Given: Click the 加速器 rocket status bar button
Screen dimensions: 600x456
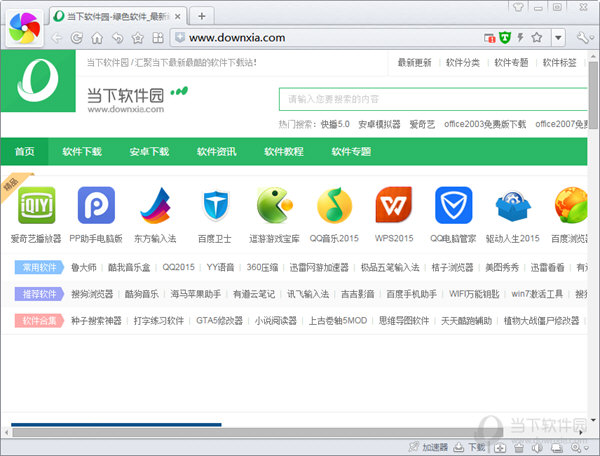Looking at the screenshot, I should coord(428,447).
